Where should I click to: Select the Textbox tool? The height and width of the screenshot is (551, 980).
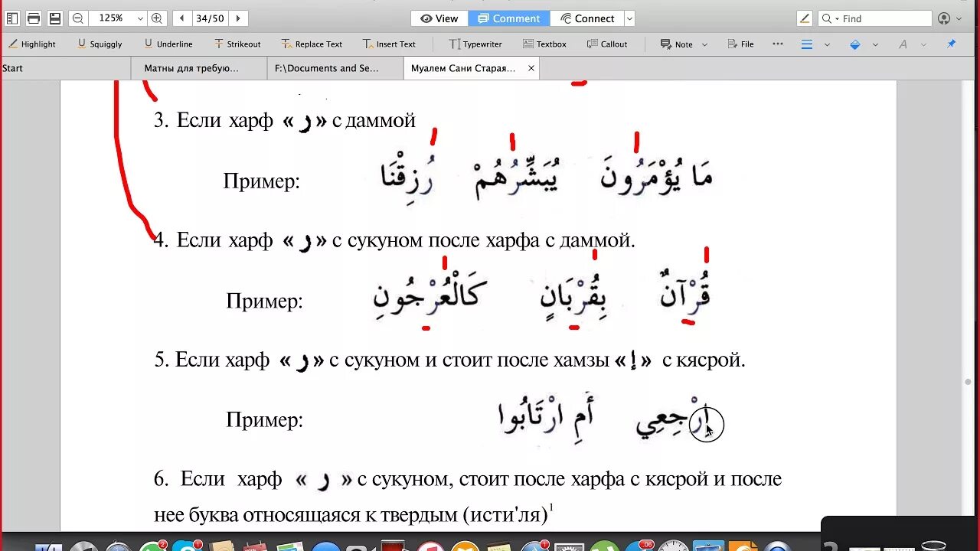point(544,44)
